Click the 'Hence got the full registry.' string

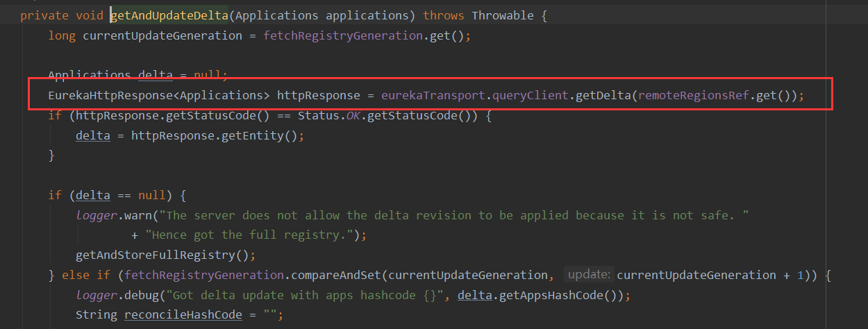249,235
